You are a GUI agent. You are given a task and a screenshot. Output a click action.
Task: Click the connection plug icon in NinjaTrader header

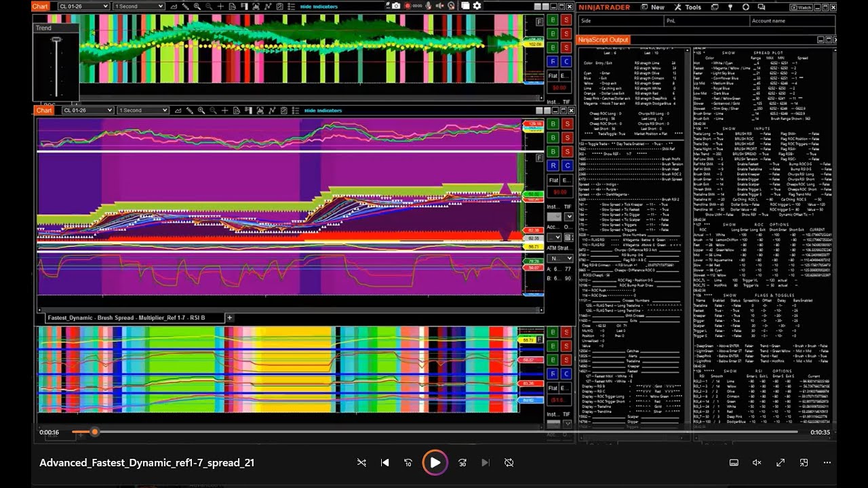click(x=730, y=7)
